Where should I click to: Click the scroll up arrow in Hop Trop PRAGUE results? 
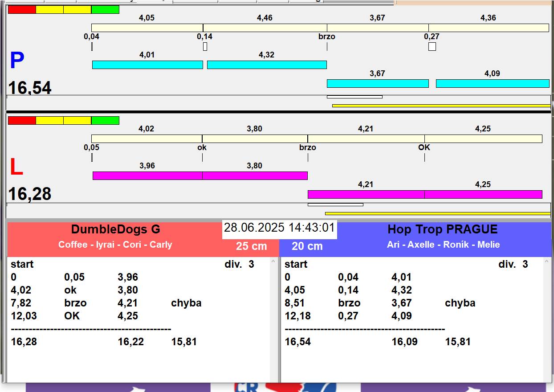(547, 262)
